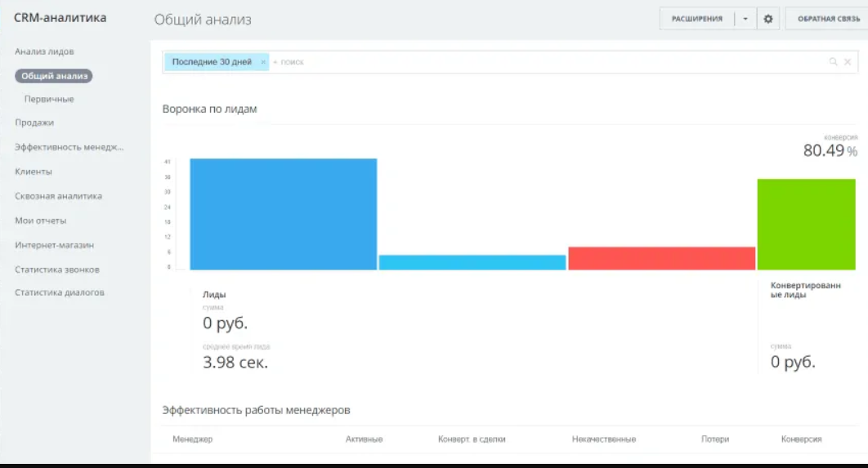Click the Расширения button
Viewport: 868px width, 468px height.
[x=696, y=19]
